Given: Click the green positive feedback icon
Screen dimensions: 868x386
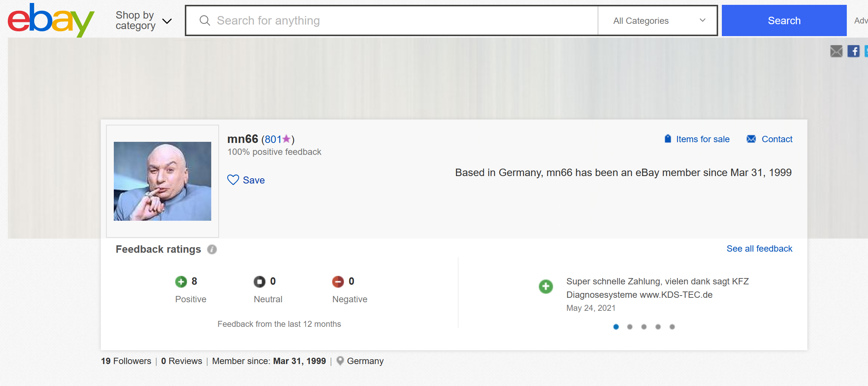Looking at the screenshot, I should 181,282.
